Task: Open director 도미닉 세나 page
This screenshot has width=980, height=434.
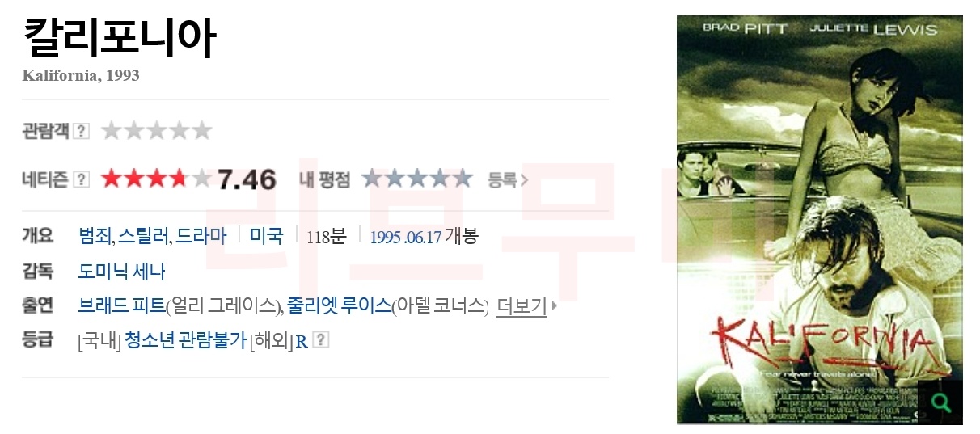Action: click(122, 271)
